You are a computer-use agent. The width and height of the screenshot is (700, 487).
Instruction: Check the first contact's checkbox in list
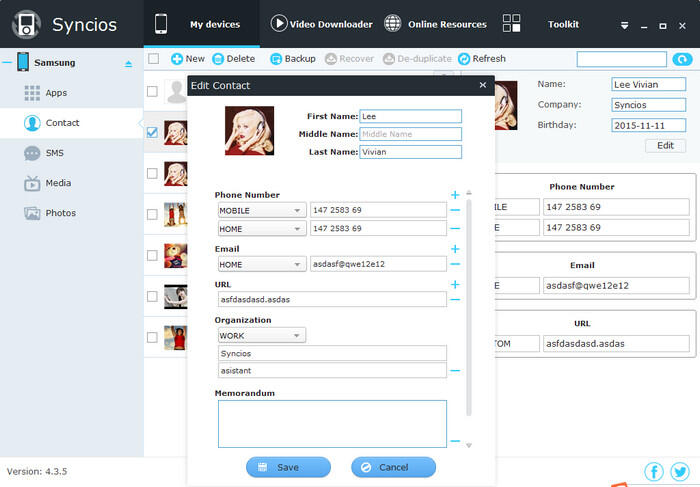(x=152, y=92)
